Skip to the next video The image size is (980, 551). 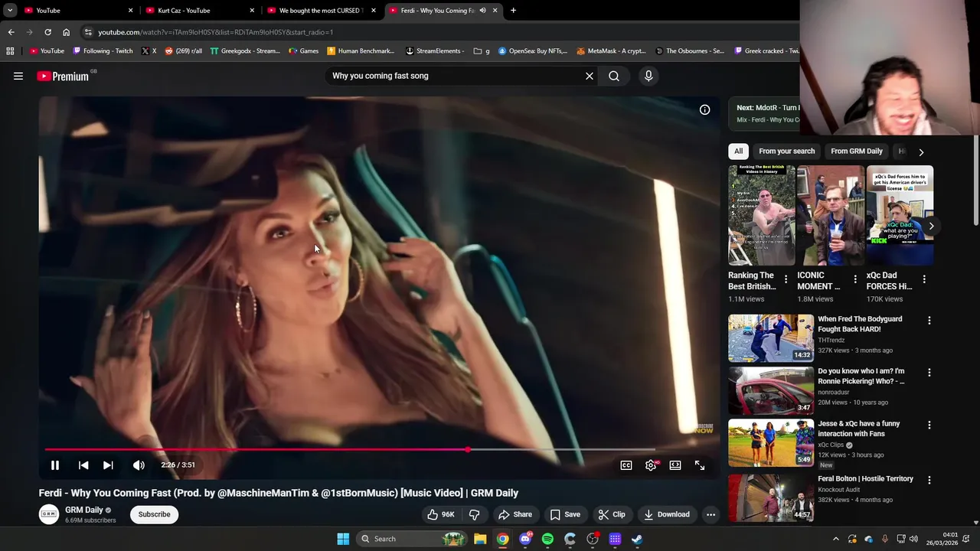point(108,465)
